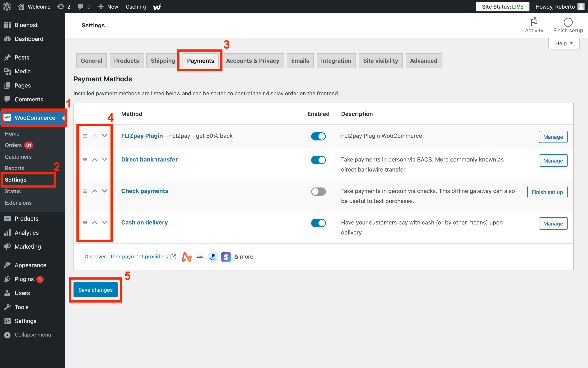
Task: Disable the Direct bank transfer toggle
Action: [318, 160]
